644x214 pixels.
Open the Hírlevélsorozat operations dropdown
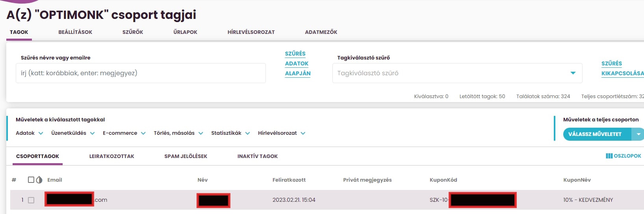282,133
